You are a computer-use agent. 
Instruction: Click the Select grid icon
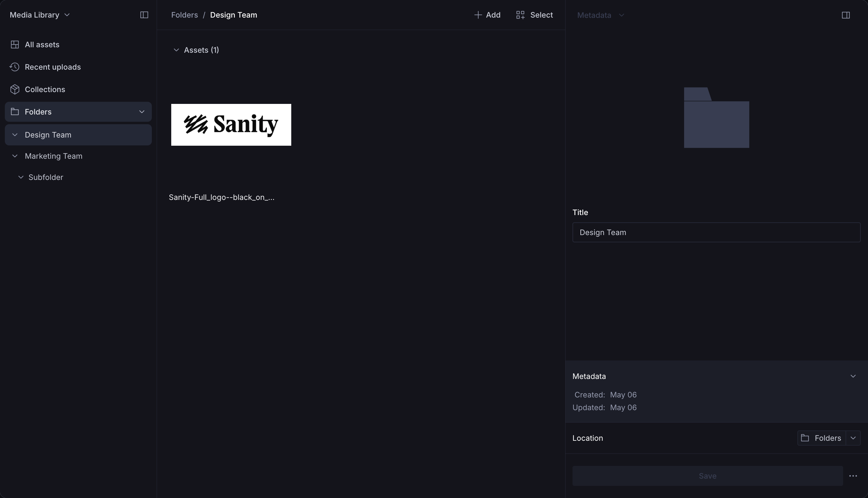tap(520, 15)
